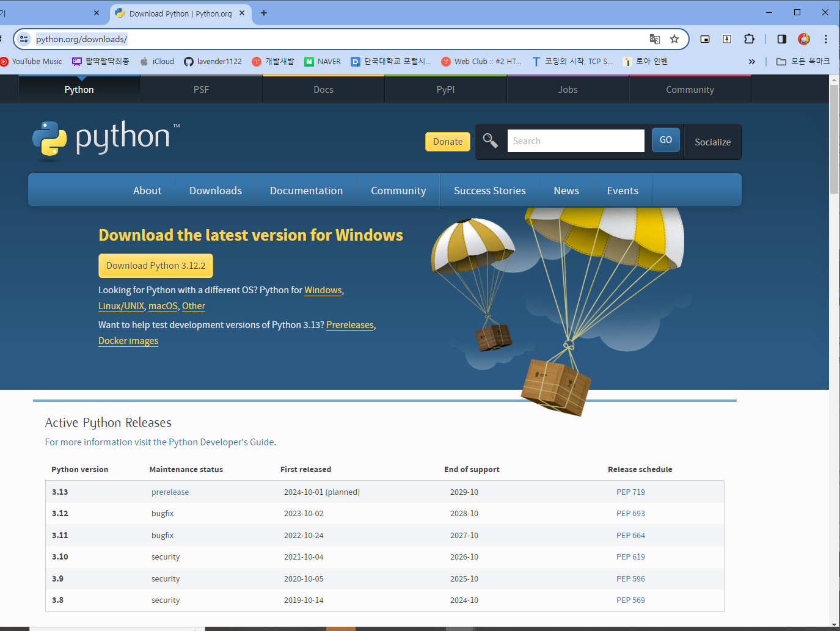Open the About menu

point(147,191)
